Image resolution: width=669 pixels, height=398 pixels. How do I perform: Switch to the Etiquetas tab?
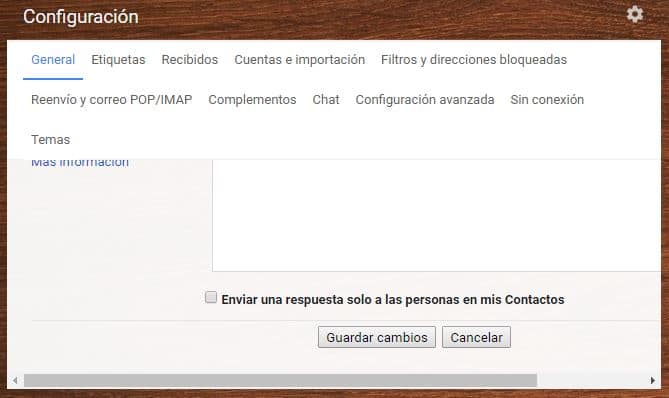pos(118,60)
